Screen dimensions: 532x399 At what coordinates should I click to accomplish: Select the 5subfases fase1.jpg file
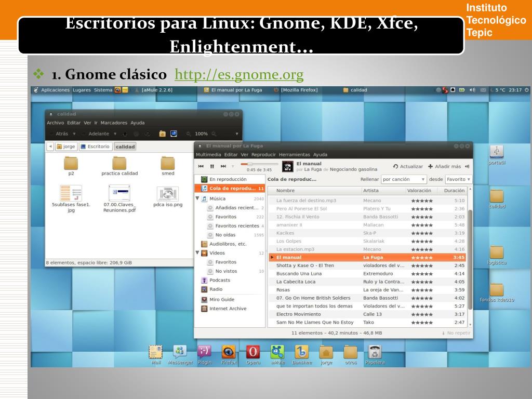pos(71,198)
